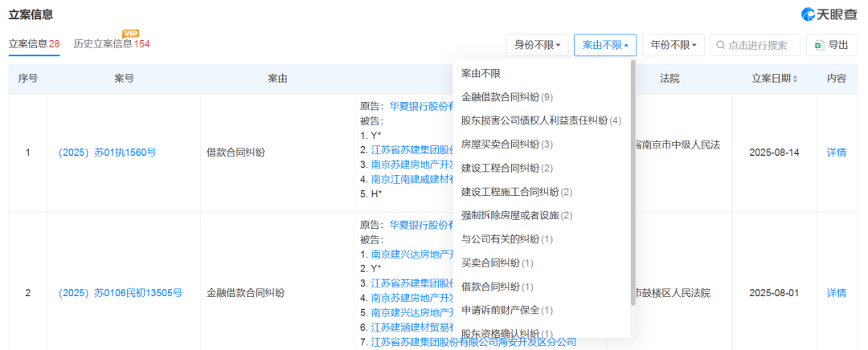
Task: Click the 点击进行搜索 search field
Action: click(x=759, y=45)
